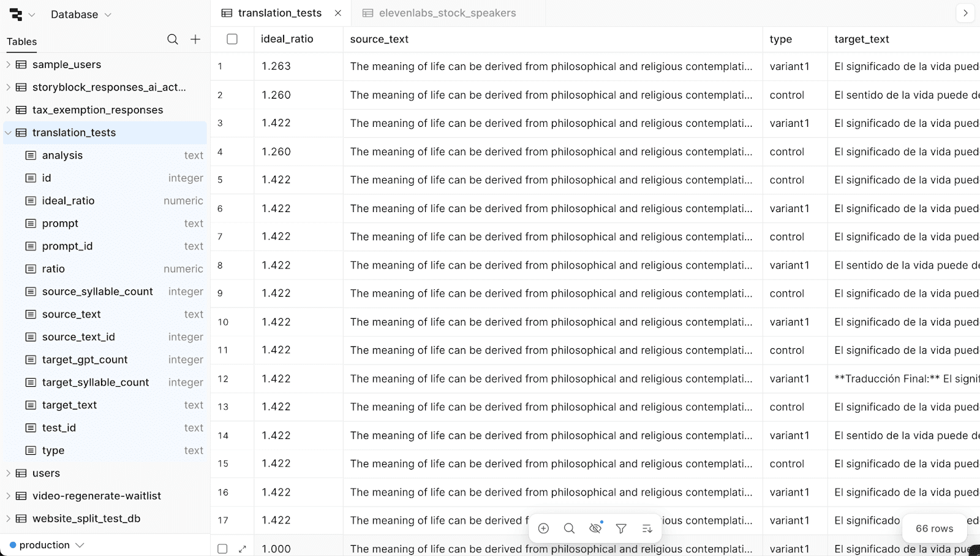Image resolution: width=980 pixels, height=556 pixels.
Task: Open the production environment dropdown
Action: point(46,544)
